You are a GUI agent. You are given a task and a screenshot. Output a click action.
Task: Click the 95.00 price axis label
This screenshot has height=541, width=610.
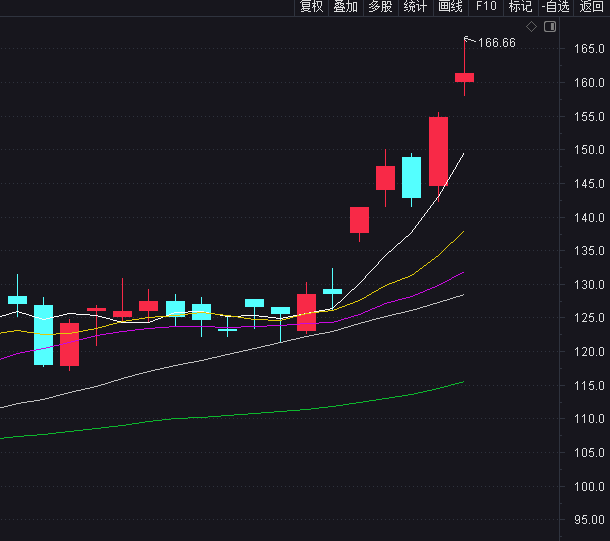[589, 520]
